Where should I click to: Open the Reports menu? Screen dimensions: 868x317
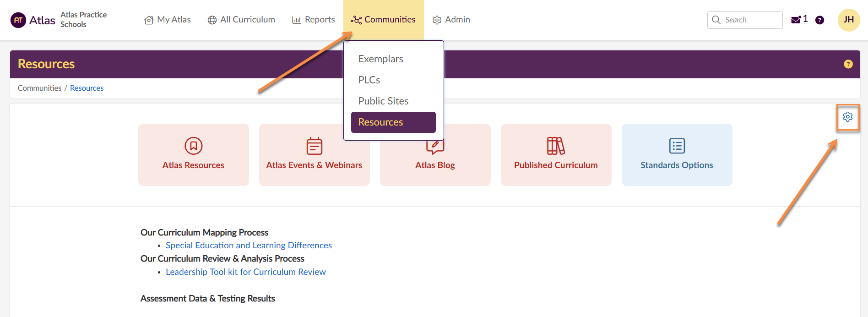tap(314, 20)
